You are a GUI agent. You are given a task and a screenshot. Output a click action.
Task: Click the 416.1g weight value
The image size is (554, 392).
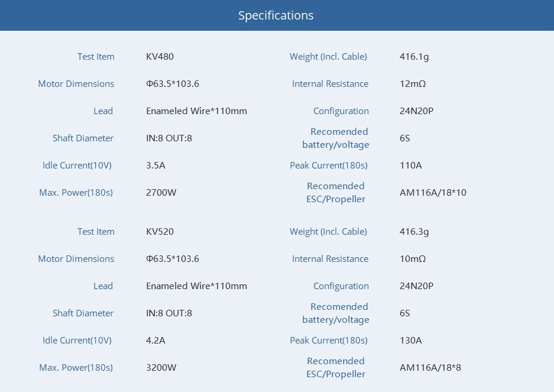pos(414,57)
